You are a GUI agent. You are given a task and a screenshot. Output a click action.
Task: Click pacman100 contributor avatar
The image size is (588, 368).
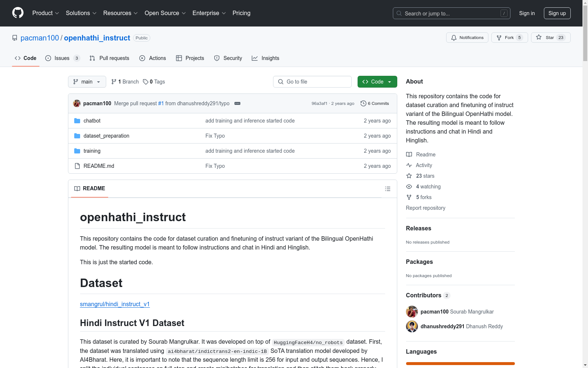412,312
